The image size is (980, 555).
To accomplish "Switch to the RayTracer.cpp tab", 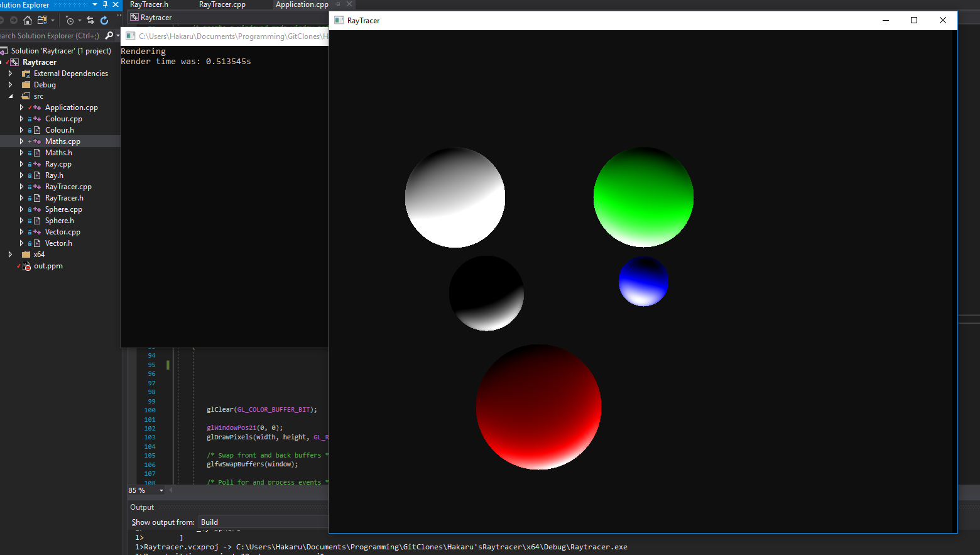I will coord(221,4).
